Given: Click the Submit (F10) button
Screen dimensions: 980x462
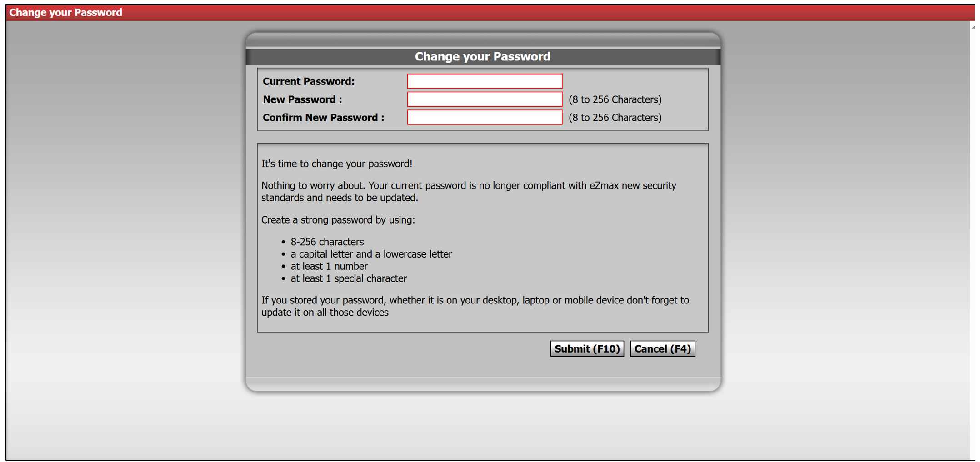Looking at the screenshot, I should tap(587, 348).
